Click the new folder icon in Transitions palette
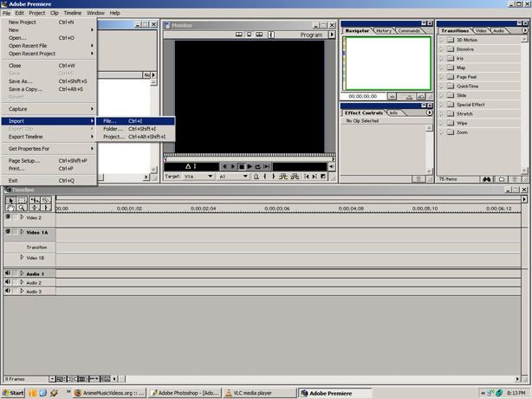Image resolution: width=532 pixels, height=399 pixels. pyautogui.click(x=502, y=179)
